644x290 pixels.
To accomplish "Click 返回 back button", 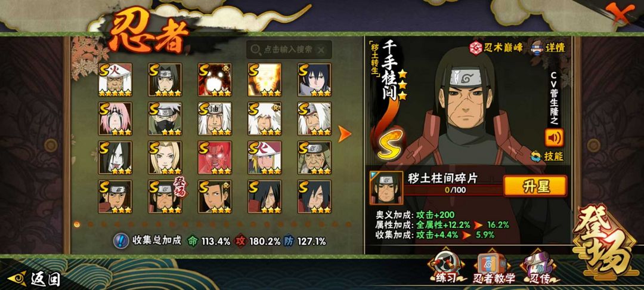I will (x=35, y=279).
